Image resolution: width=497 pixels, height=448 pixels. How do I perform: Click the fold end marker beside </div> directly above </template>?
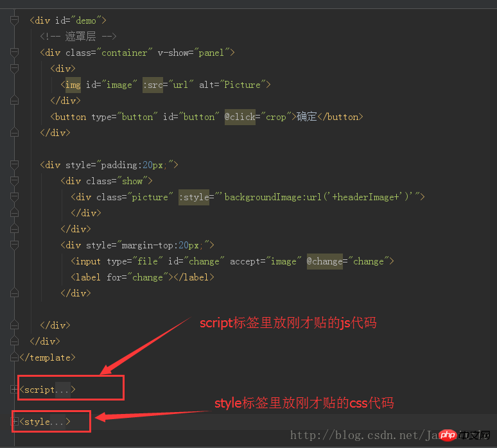(x=14, y=341)
